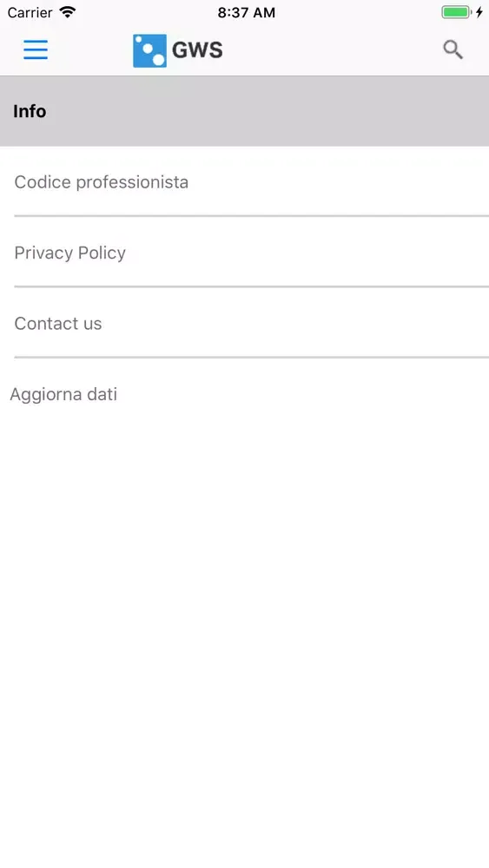Tap the Wi-Fi signal status icon

68,12
